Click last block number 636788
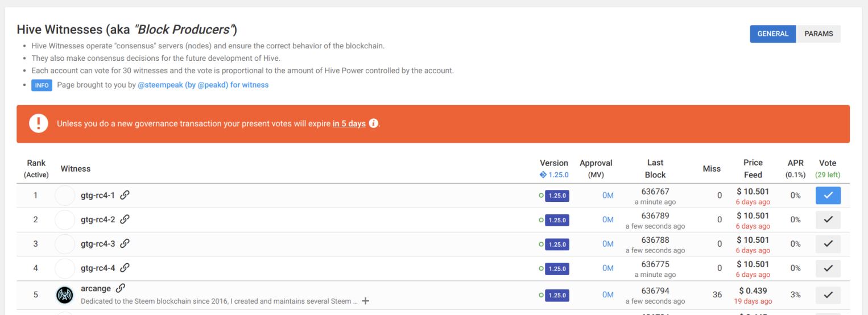 pos(655,240)
